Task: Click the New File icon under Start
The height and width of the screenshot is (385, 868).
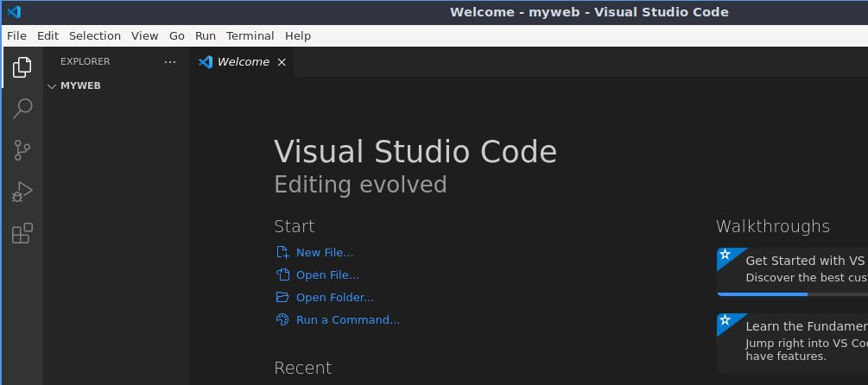Action: [282, 253]
